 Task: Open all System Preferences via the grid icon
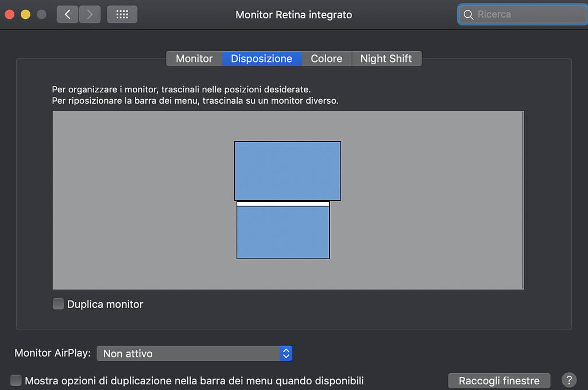[x=122, y=14]
